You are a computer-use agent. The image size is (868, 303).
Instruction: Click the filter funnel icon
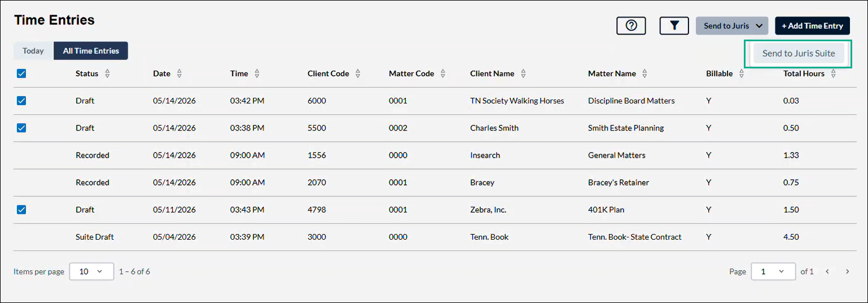pyautogui.click(x=674, y=25)
